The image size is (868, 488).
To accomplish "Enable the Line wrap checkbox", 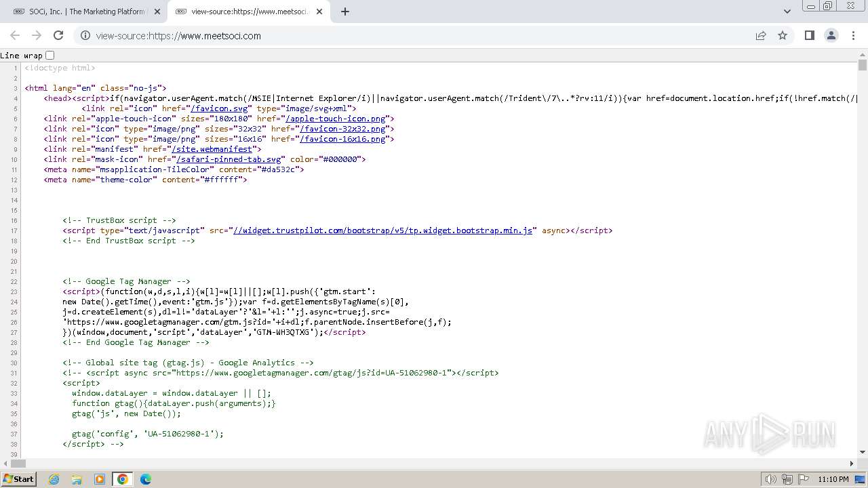I will [50, 56].
